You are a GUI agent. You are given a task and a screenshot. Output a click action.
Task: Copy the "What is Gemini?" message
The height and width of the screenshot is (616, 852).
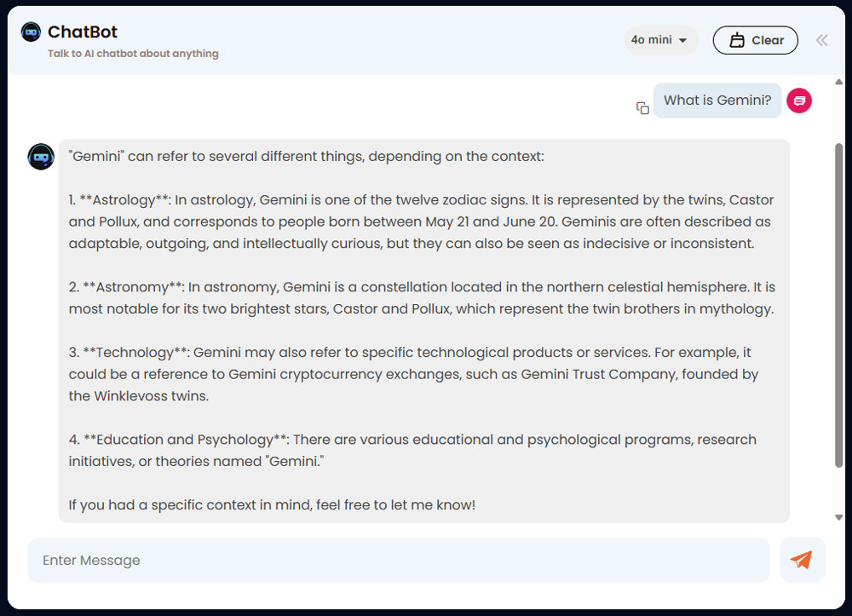coord(642,108)
